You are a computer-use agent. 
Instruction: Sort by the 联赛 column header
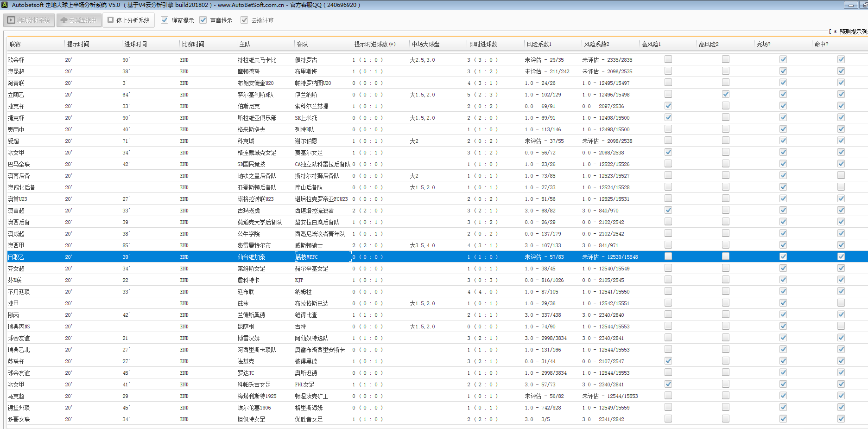[15, 45]
